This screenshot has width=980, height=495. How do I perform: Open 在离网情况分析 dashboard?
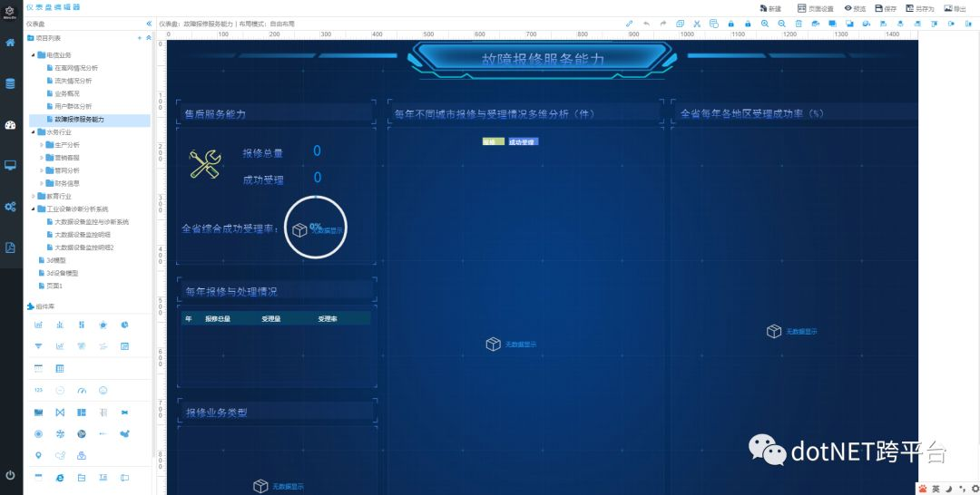tap(76, 68)
